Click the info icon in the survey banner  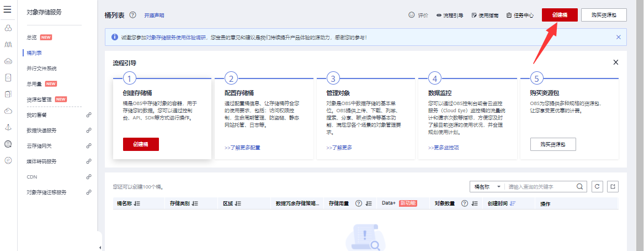point(115,37)
